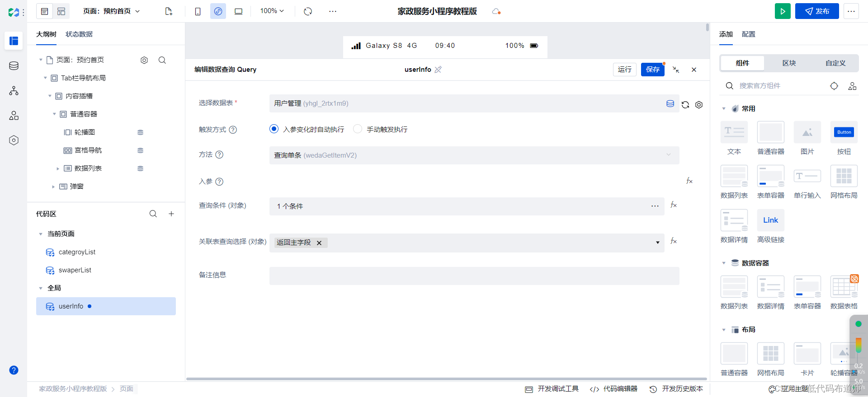This screenshot has height=397, width=868.
Task: Click the 备注信息 input field
Action: (x=474, y=276)
